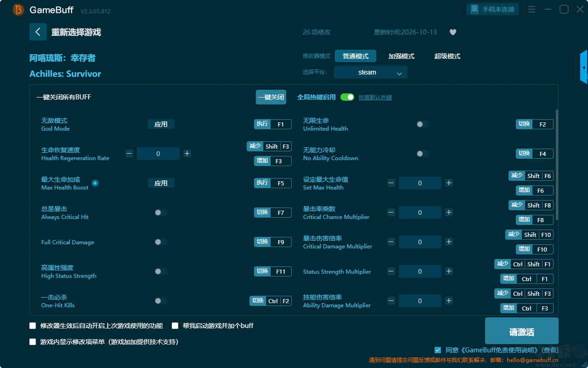The height and width of the screenshot is (368, 588).
Task: Increase Health Regeneration Rate with plus
Action: coord(187,154)
